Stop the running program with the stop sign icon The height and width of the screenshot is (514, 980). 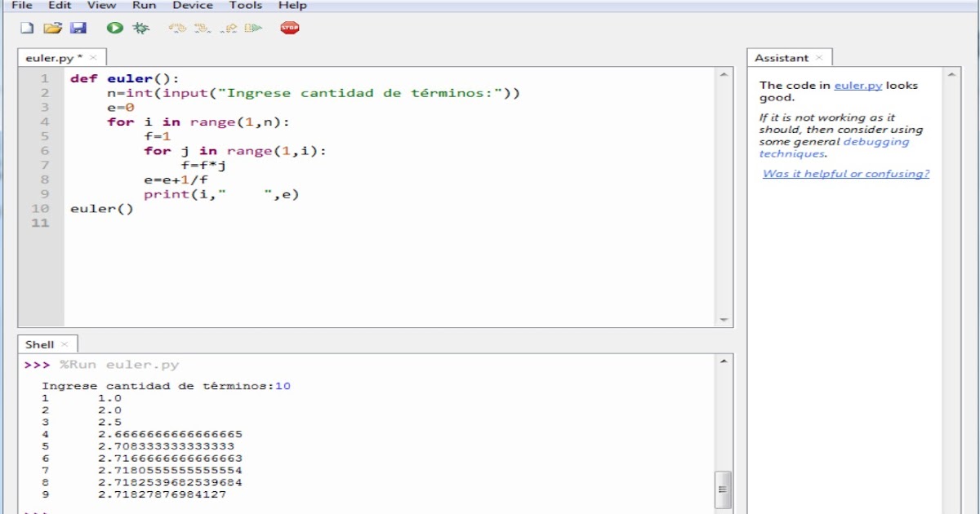[289, 27]
